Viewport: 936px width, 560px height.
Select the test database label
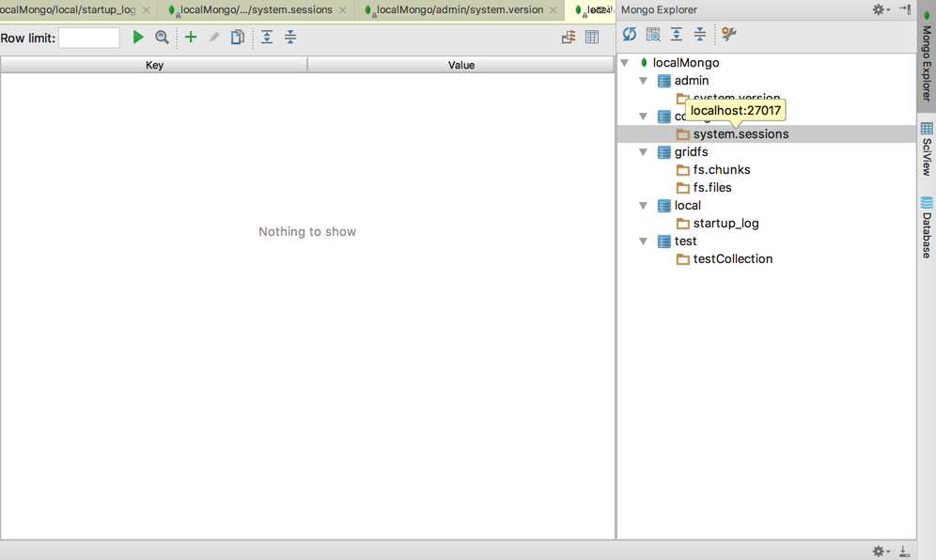(x=685, y=241)
